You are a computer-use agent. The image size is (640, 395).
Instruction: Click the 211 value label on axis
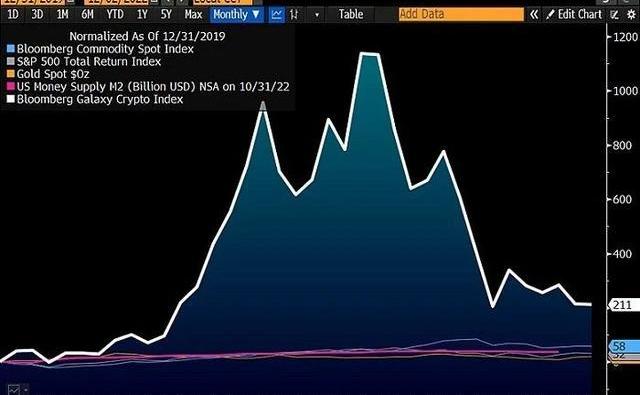[623, 305]
